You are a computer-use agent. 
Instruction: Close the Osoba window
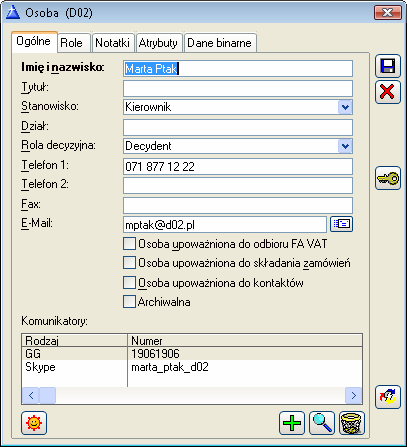[388, 13]
